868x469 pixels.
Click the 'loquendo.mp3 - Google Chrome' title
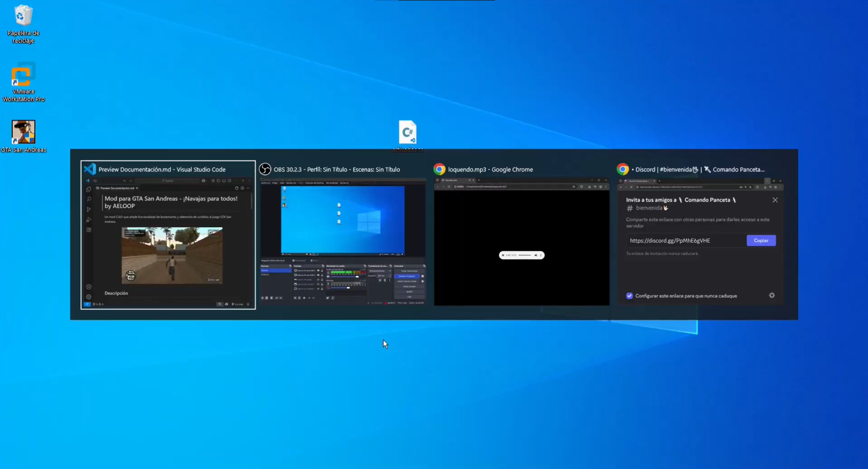point(490,169)
